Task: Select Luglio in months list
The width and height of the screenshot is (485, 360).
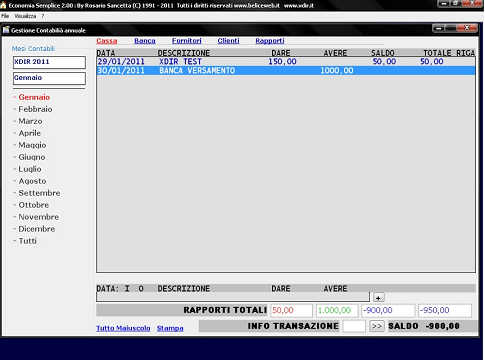Action: point(30,169)
